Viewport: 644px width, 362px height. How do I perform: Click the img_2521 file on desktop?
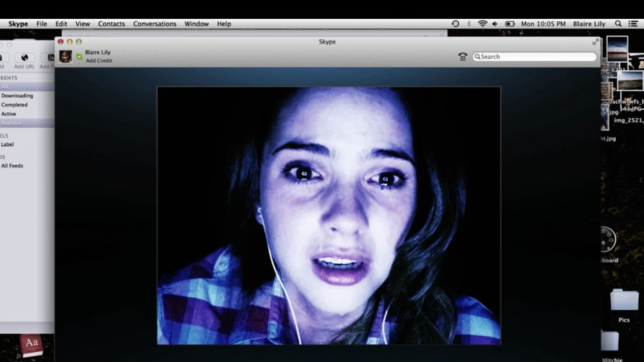(x=628, y=120)
